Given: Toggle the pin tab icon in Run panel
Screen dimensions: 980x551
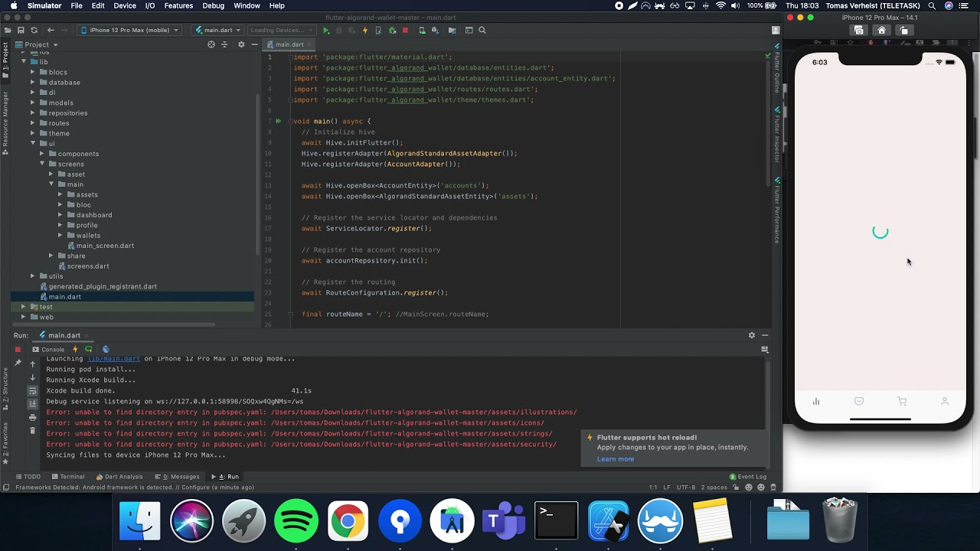Looking at the screenshot, I should tap(18, 363).
